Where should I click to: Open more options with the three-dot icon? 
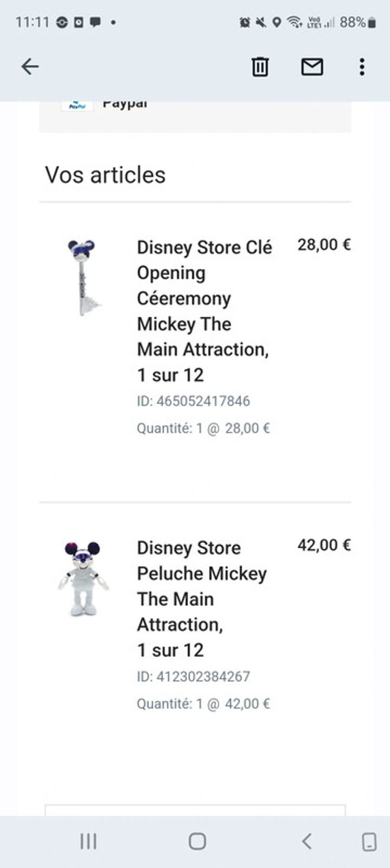point(361,67)
